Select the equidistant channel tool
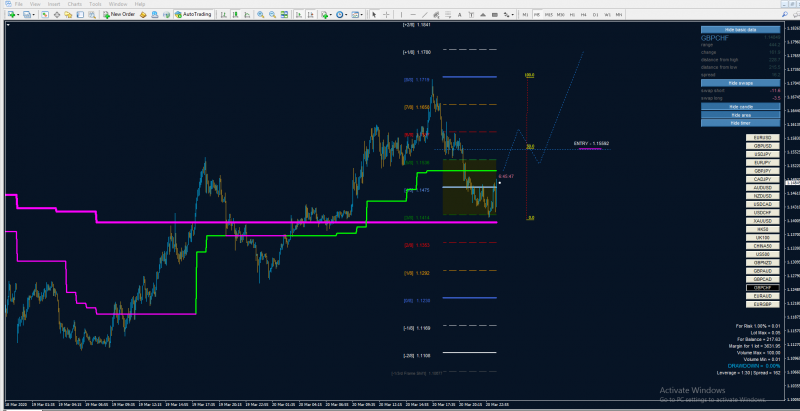The image size is (800, 411). (x=436, y=15)
